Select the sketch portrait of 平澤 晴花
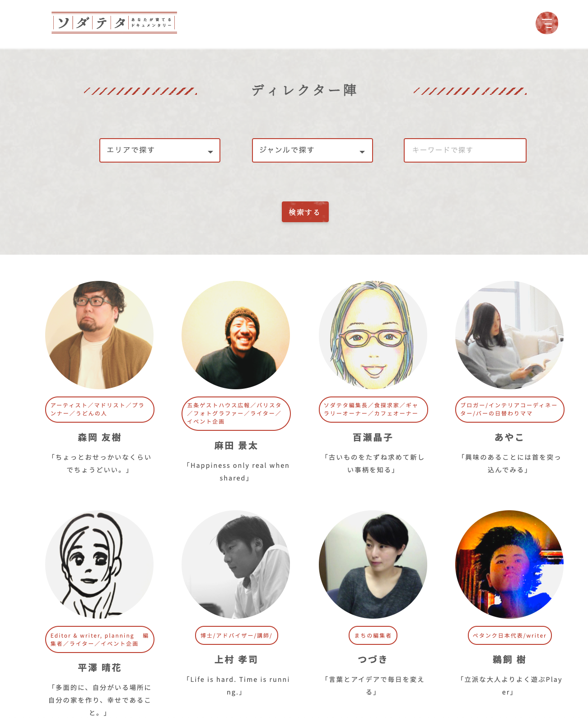Image resolution: width=588 pixels, height=718 pixels. [99, 564]
